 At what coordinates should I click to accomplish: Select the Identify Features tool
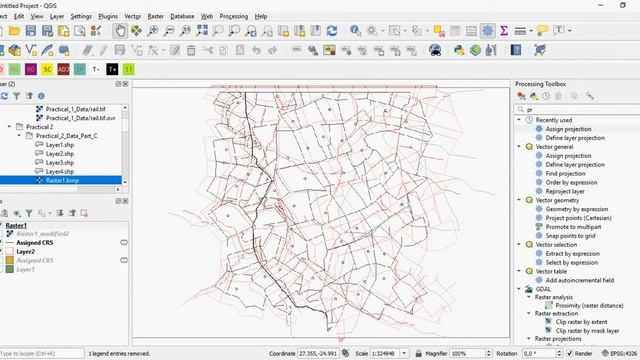click(356, 31)
